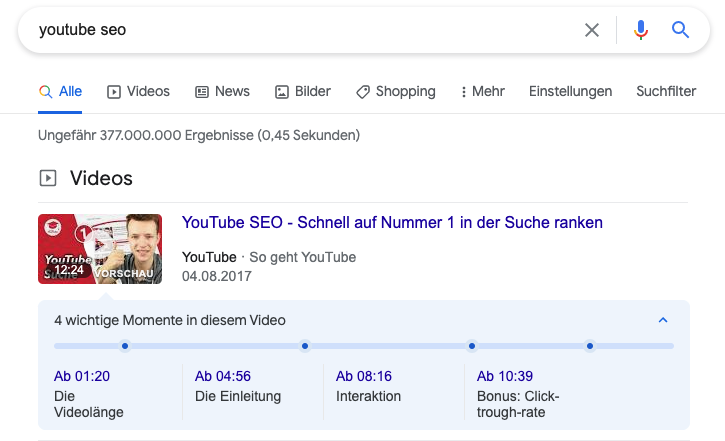Image resolution: width=725 pixels, height=441 pixels.
Task: Jump to the second timeline marker at 04:56
Action: 305,346
